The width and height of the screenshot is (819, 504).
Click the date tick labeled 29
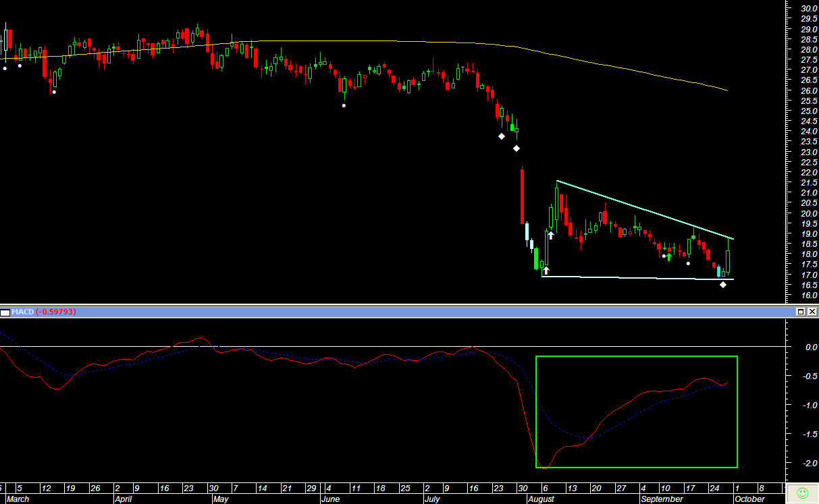coord(311,488)
